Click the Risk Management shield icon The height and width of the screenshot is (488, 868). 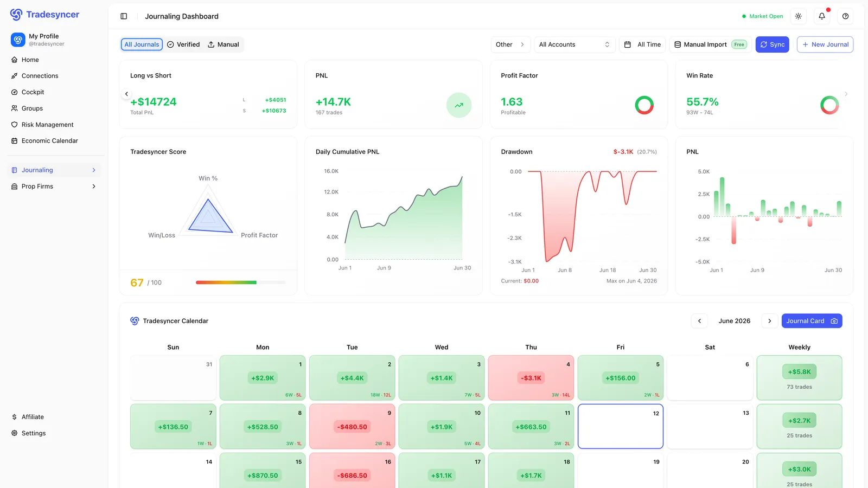(x=15, y=125)
